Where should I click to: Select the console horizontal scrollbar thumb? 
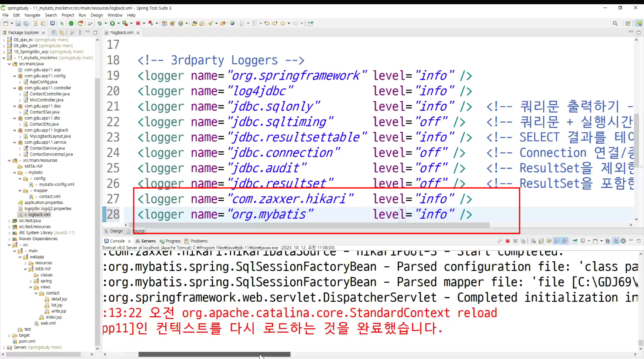pos(214,354)
